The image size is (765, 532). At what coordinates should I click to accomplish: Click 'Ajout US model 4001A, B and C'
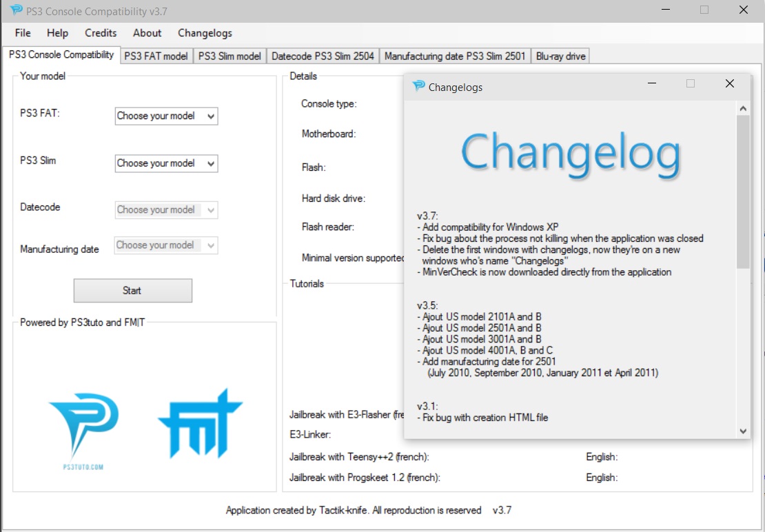[x=485, y=351]
